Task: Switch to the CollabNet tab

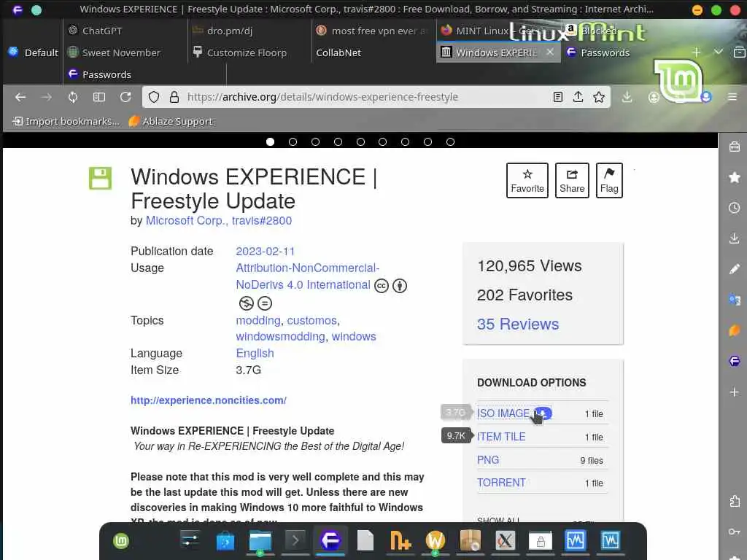Action: click(x=374, y=52)
